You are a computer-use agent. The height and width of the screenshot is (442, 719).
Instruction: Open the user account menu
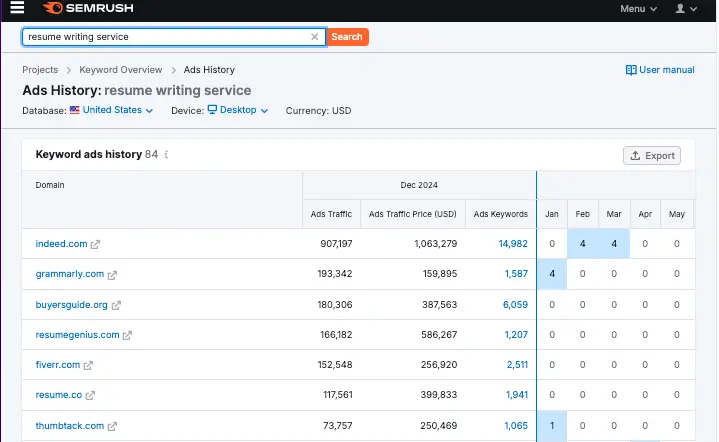[686, 9]
